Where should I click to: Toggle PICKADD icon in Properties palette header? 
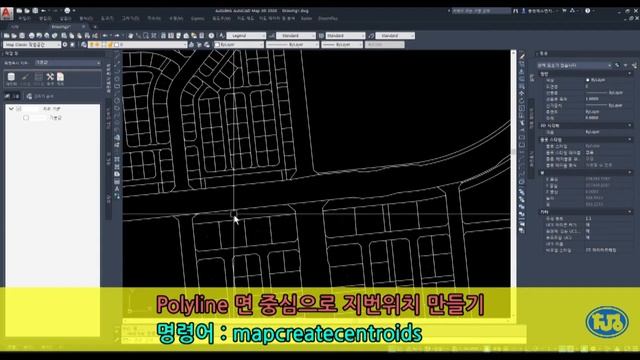tap(618, 65)
